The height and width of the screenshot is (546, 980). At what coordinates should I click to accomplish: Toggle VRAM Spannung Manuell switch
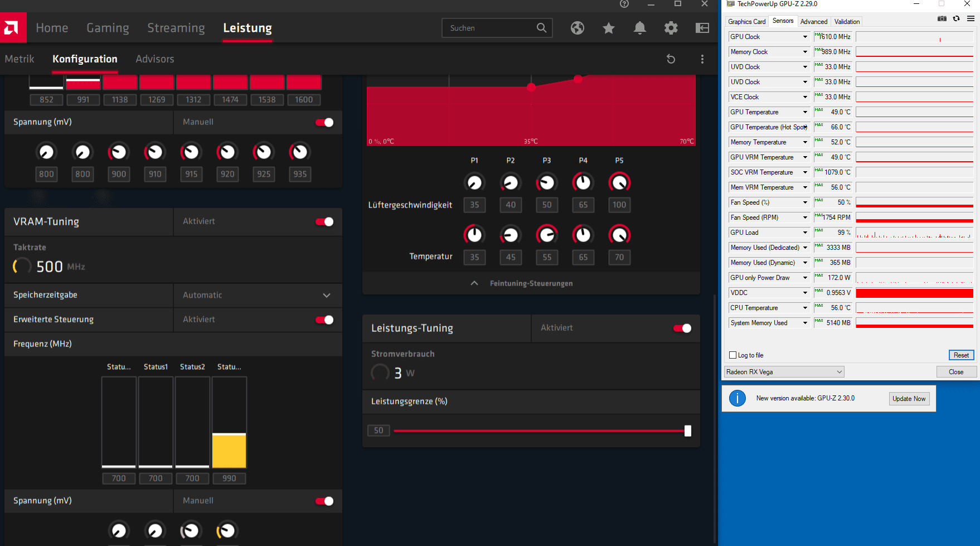point(324,501)
